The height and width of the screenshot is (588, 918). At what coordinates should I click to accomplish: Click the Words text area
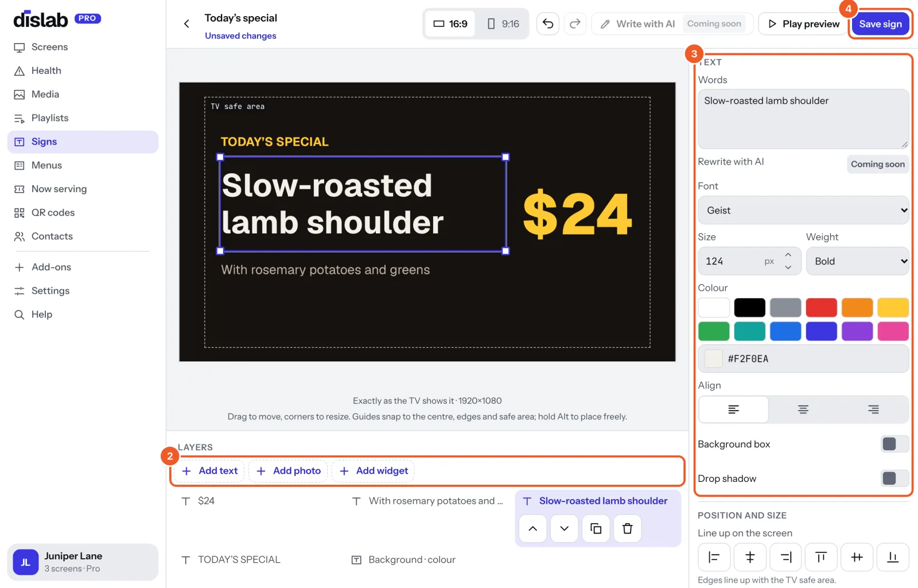[803, 119]
